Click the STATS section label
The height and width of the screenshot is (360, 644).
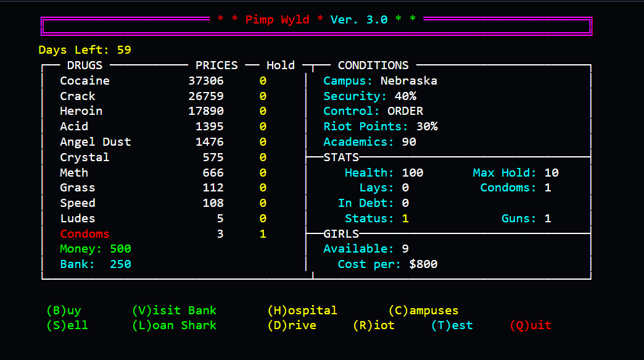(x=341, y=157)
